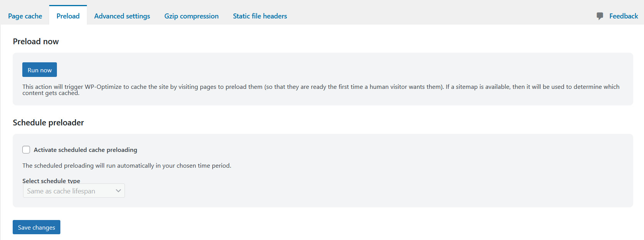Open the Feedback link
Viewport: 644px width, 240px height.
pyautogui.click(x=623, y=16)
